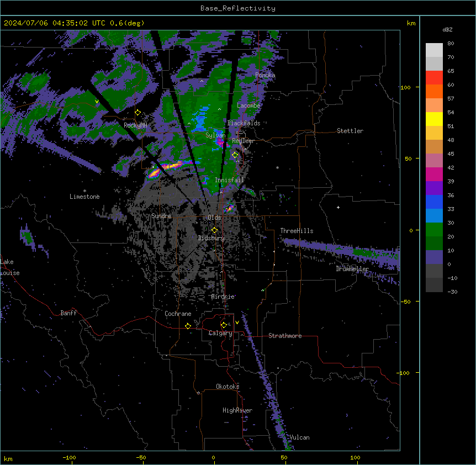Pick the bright green 20-30 dBZ legend swatch

coord(434,230)
